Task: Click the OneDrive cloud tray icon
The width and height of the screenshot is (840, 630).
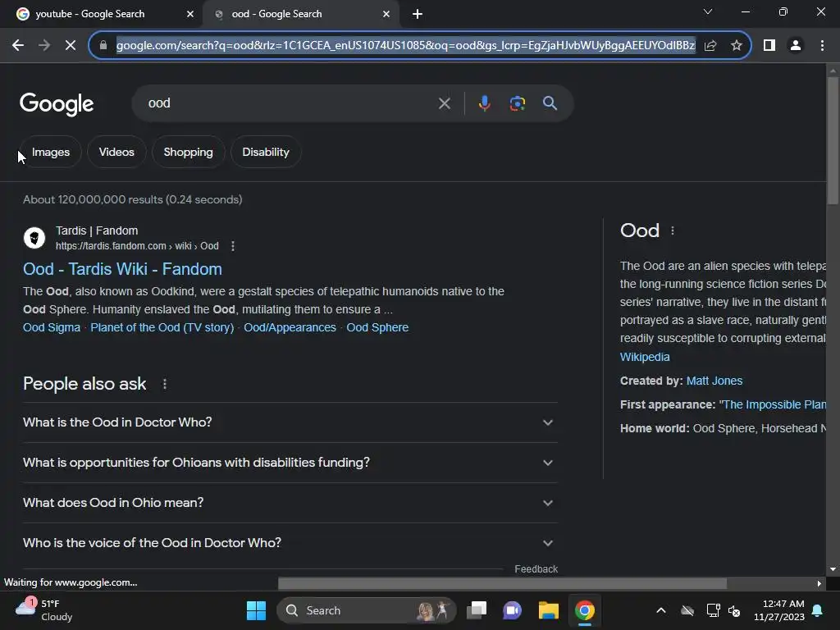Action: pyautogui.click(x=687, y=610)
